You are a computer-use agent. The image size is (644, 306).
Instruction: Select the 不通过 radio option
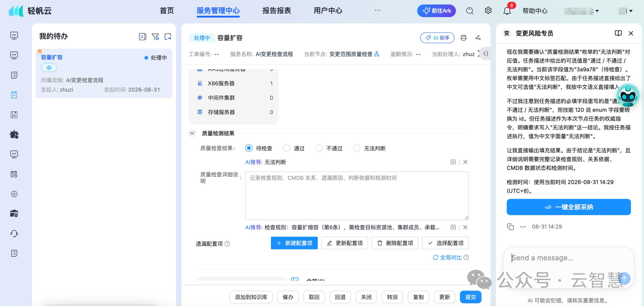(x=319, y=148)
